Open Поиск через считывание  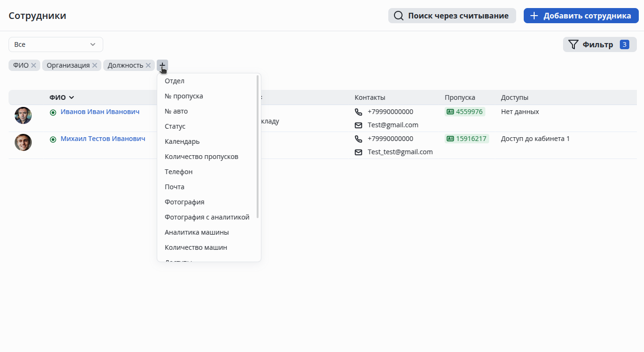[x=452, y=16]
